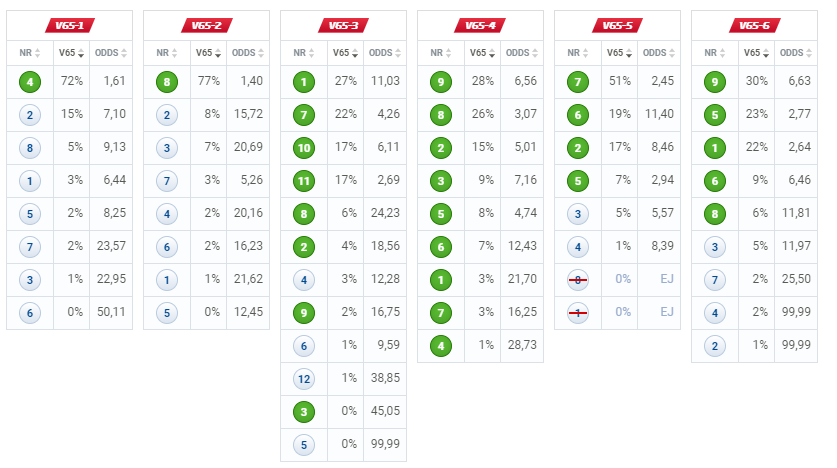Select horse 3 in V65-6 table

pyautogui.click(x=715, y=247)
